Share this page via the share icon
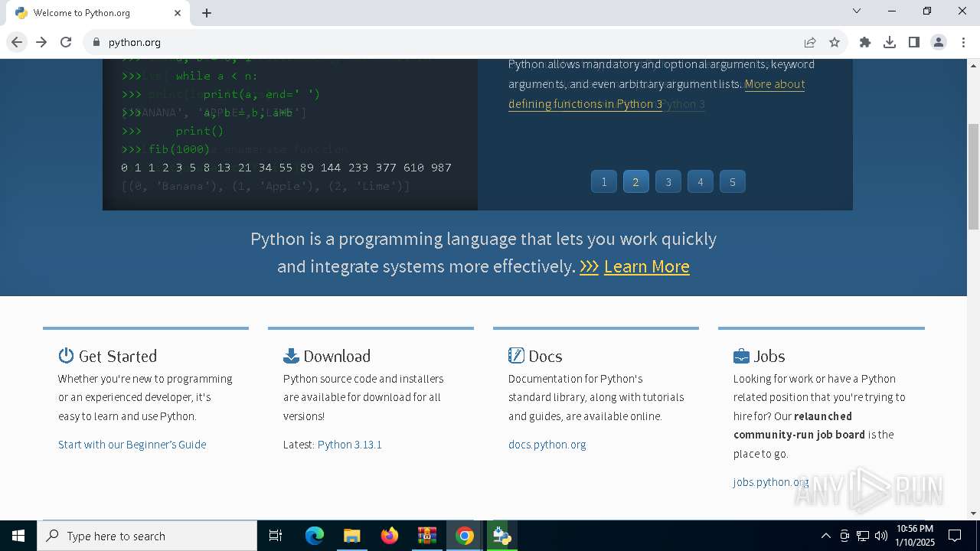 (x=810, y=42)
